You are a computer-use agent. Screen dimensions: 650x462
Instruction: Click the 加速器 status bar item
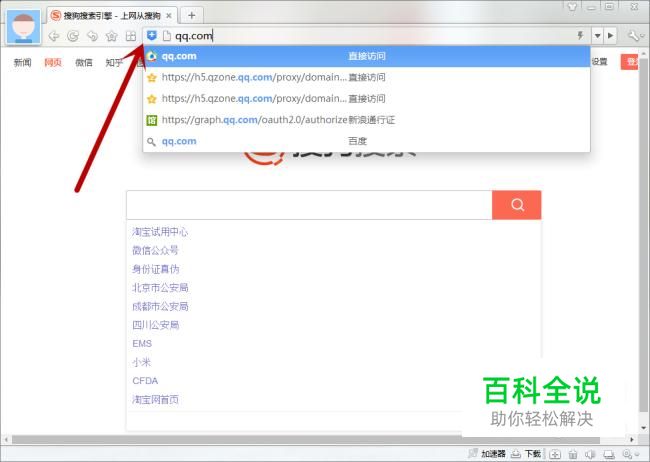pyautogui.click(x=488, y=454)
